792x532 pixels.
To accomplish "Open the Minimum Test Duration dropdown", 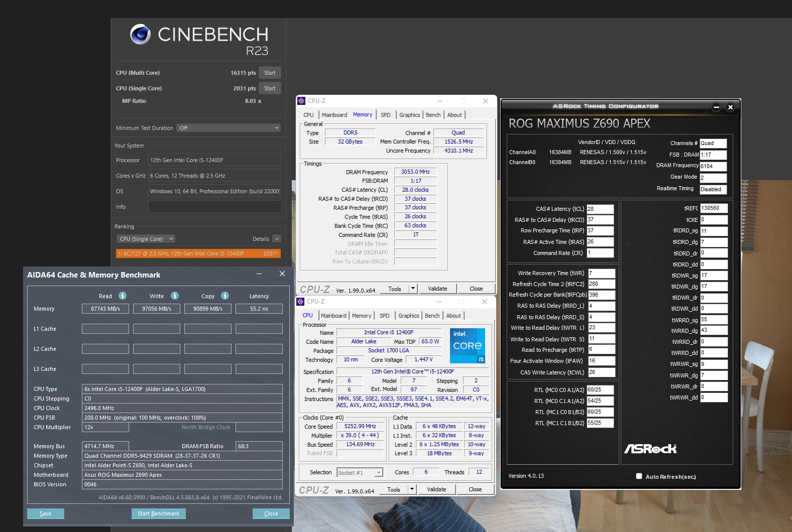I will point(229,128).
